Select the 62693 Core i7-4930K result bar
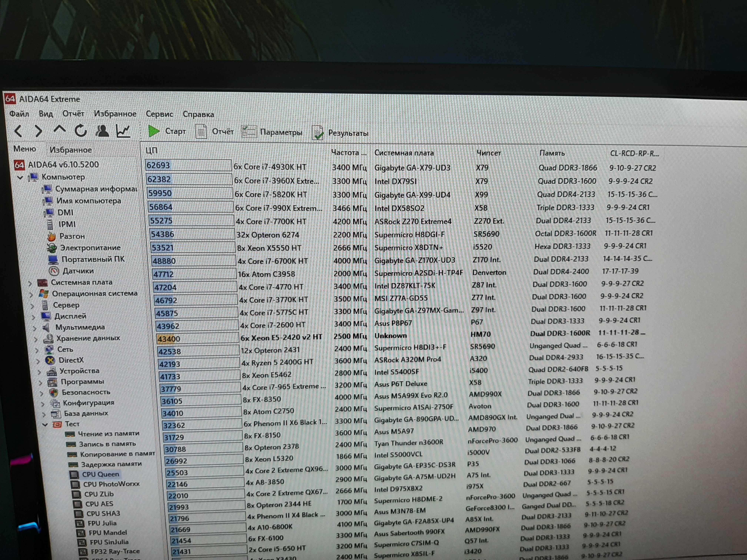Viewport: 747px width, 560px height. point(188,165)
